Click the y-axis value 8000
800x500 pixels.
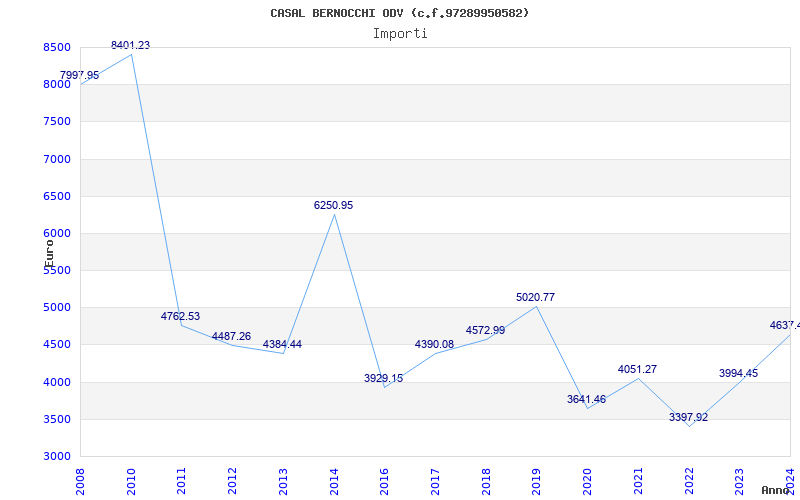[57, 85]
